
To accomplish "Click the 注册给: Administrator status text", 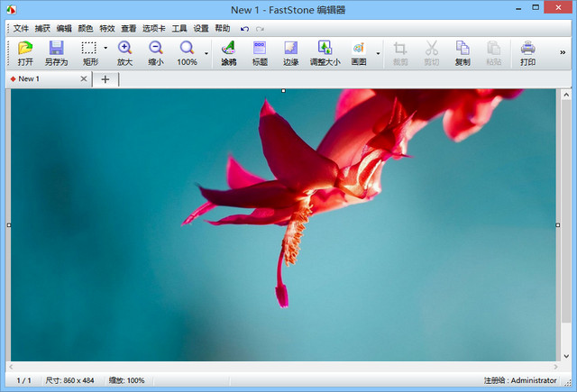I will click(520, 380).
